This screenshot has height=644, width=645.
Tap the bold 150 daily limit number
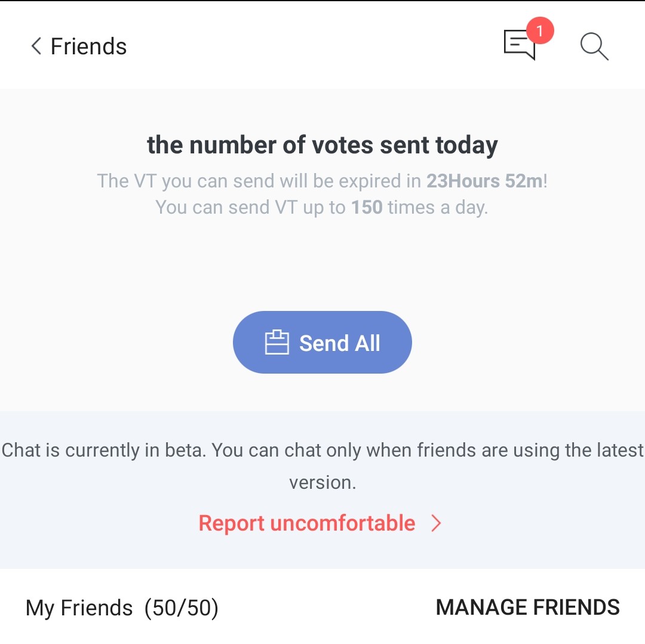[367, 207]
